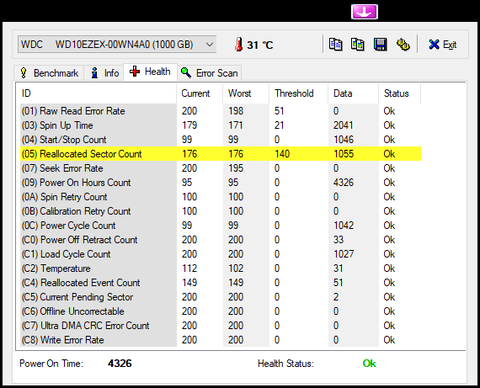The height and width of the screenshot is (388, 480).
Task: Select the (C0) Power Off Retract Count row
Action: tap(220, 240)
